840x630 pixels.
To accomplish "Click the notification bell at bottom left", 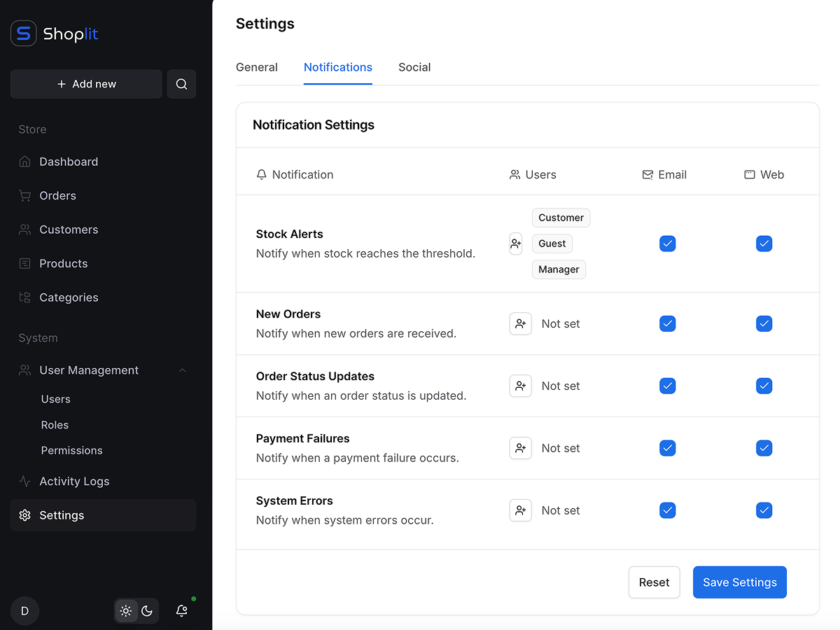I will (181, 610).
